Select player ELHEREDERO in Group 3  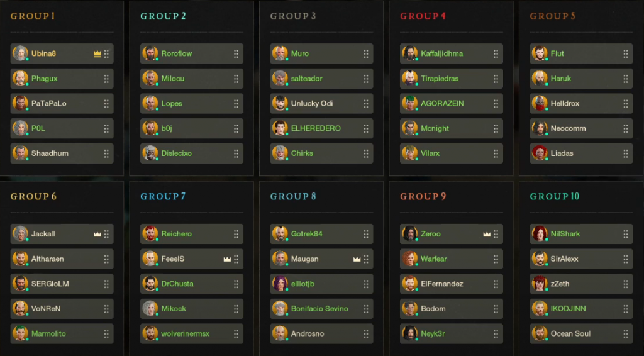(316, 128)
